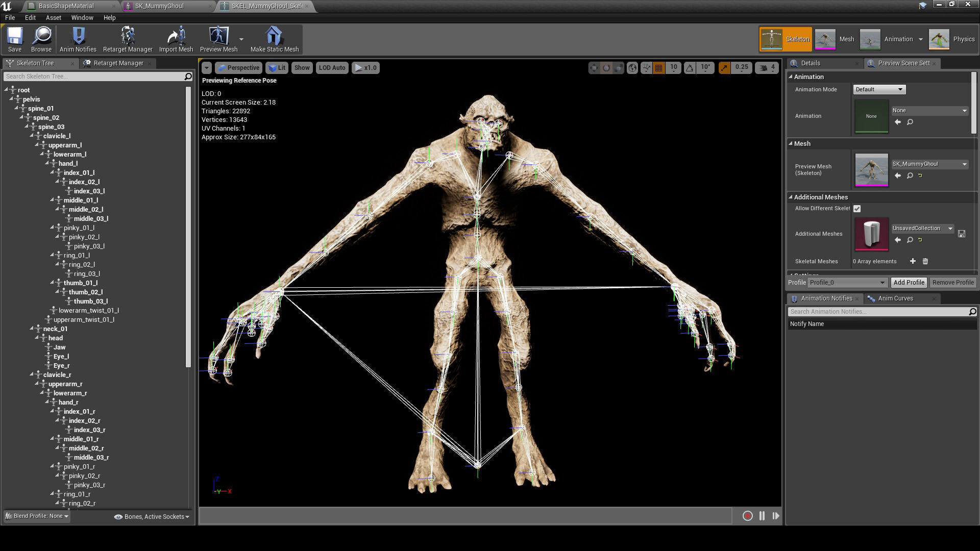Find Animation asset in Content Browser
Image resolution: width=980 pixels, height=551 pixels.
[x=910, y=122]
